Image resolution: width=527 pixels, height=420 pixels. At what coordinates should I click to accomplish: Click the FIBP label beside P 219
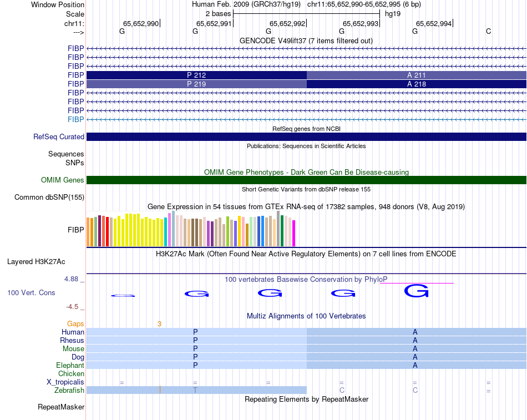pyautogui.click(x=75, y=84)
